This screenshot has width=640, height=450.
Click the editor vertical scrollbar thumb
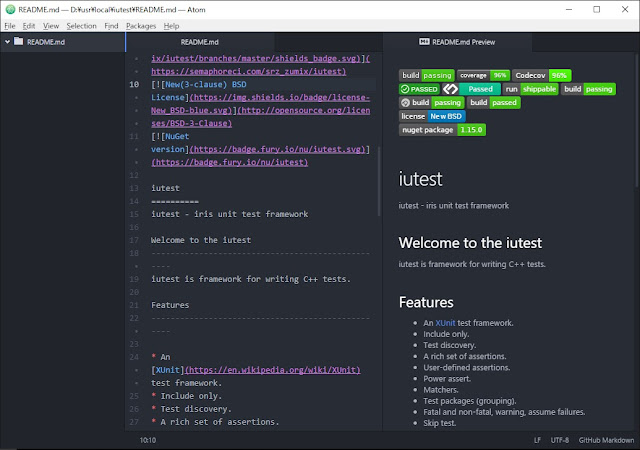[379, 182]
